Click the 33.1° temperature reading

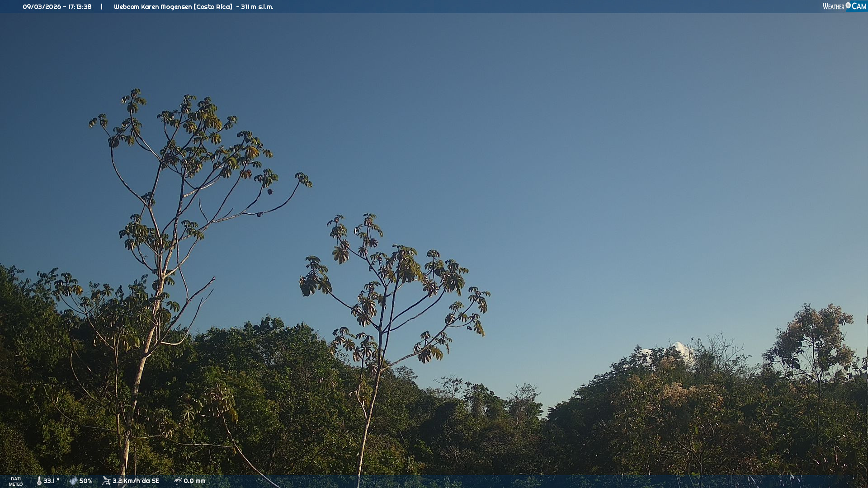[51, 481]
